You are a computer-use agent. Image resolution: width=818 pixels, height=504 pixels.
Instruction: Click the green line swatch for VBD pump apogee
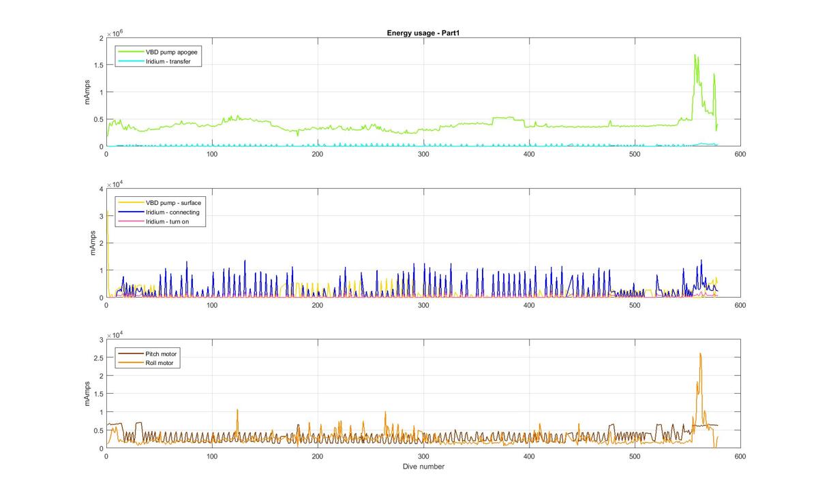click(x=131, y=52)
